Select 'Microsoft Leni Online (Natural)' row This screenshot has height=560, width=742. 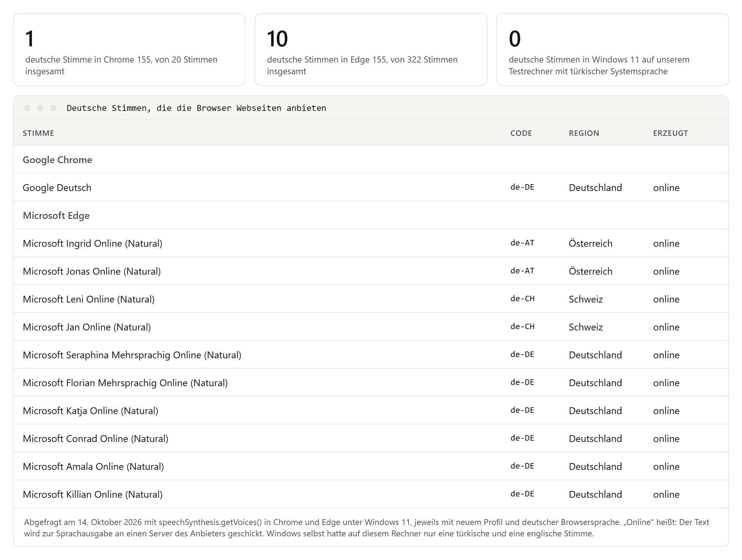click(371, 299)
